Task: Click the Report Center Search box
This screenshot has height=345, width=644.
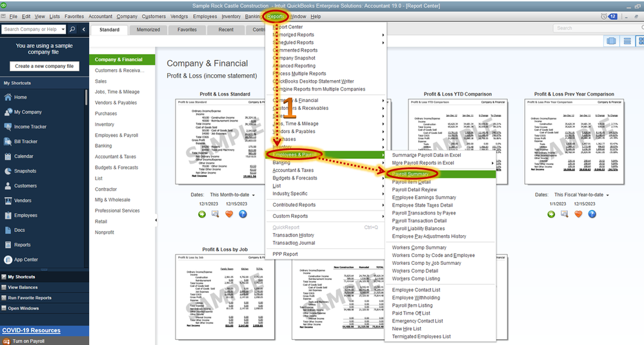Action: 598,28
